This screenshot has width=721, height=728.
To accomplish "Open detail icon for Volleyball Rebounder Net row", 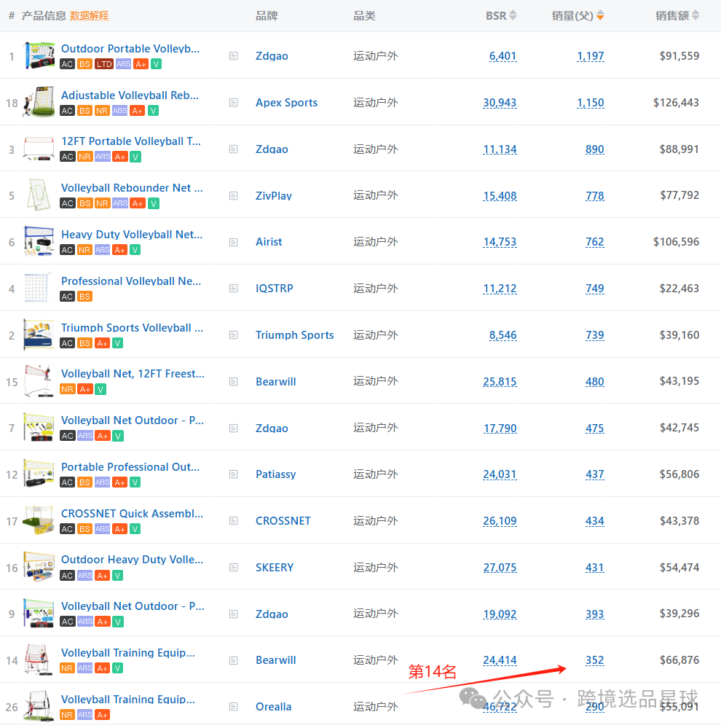I will [x=233, y=195].
